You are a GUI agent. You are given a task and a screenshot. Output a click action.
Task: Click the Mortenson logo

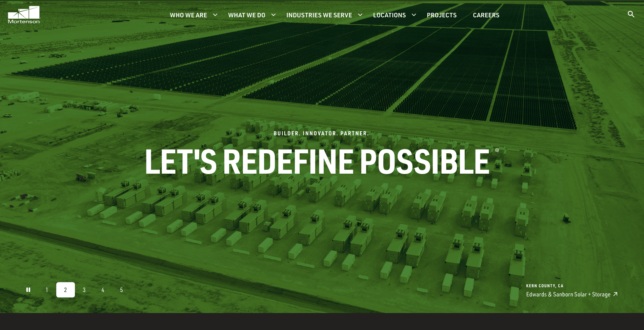click(23, 15)
